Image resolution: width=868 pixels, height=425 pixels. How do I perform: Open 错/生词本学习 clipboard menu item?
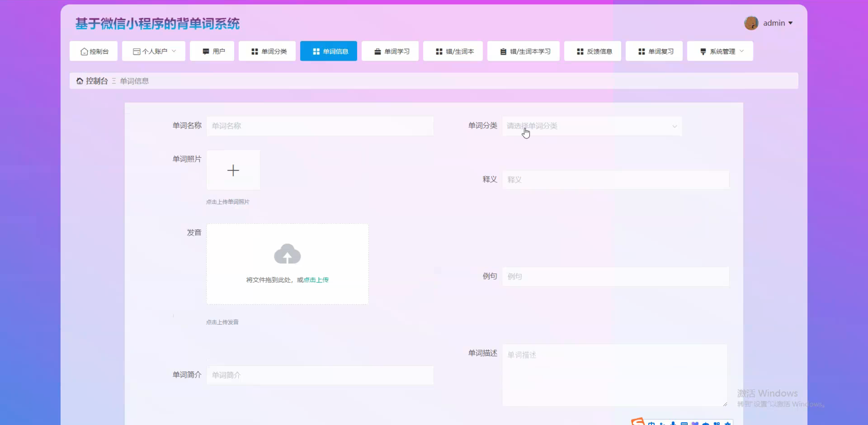tap(524, 51)
